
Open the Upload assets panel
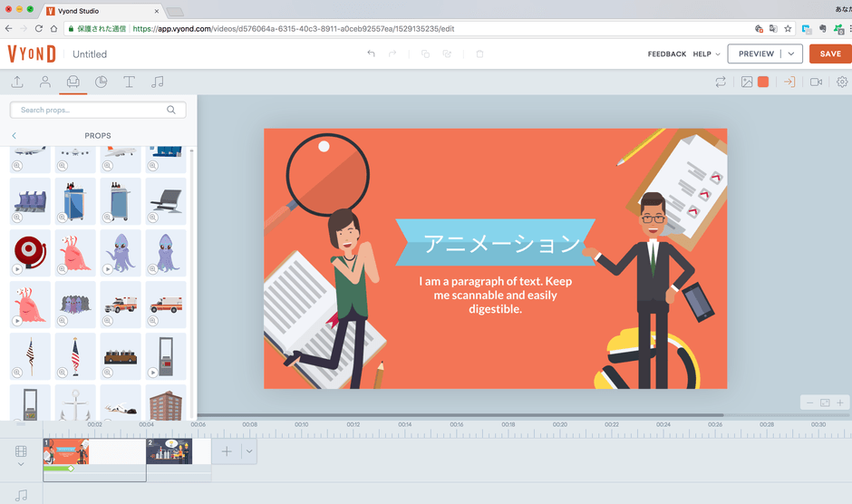(x=16, y=82)
